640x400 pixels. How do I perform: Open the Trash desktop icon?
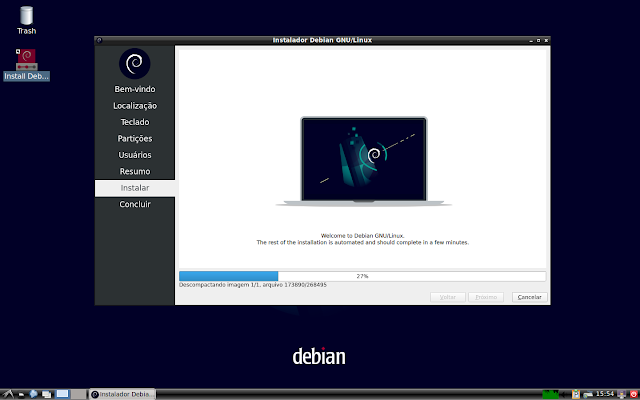(27, 20)
